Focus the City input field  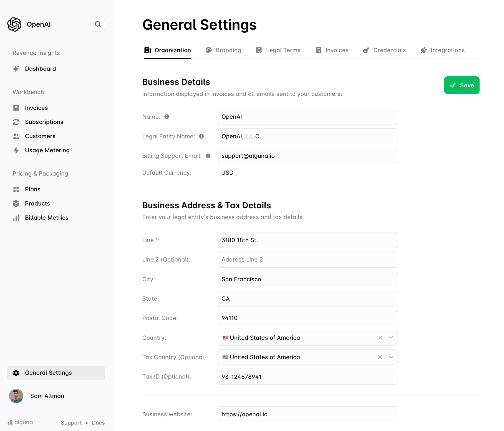point(307,279)
